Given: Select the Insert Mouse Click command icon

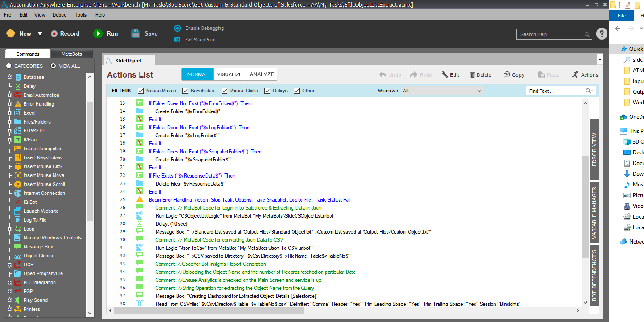Looking at the screenshot, I should click(18, 166).
